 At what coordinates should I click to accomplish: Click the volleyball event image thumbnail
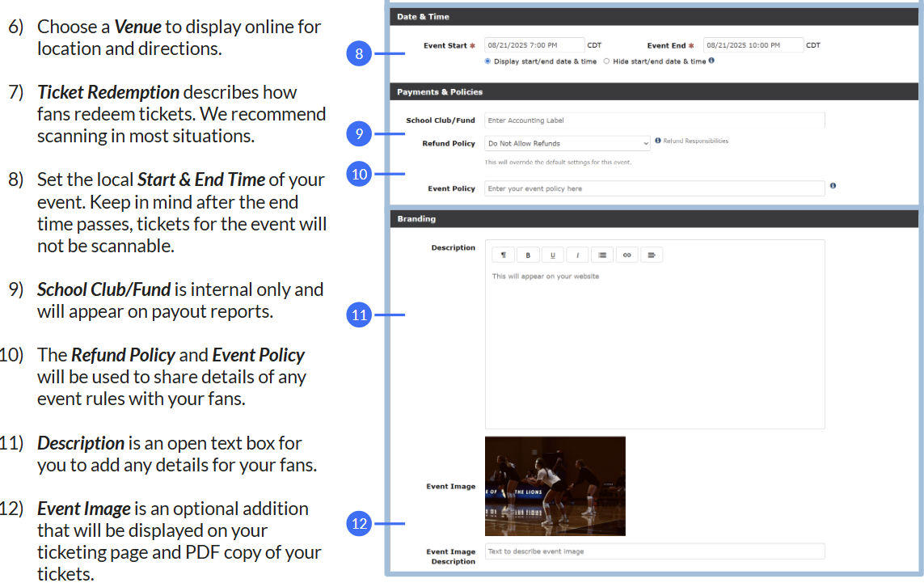click(x=555, y=486)
